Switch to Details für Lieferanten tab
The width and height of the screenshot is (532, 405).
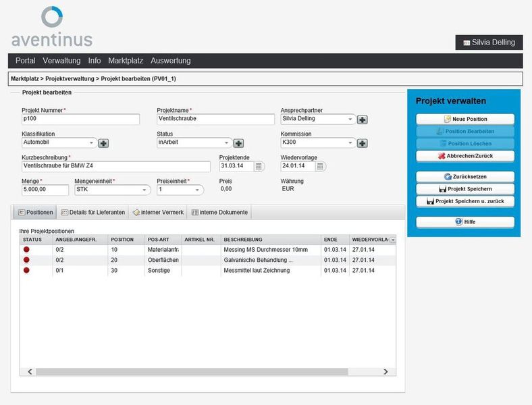(x=92, y=212)
